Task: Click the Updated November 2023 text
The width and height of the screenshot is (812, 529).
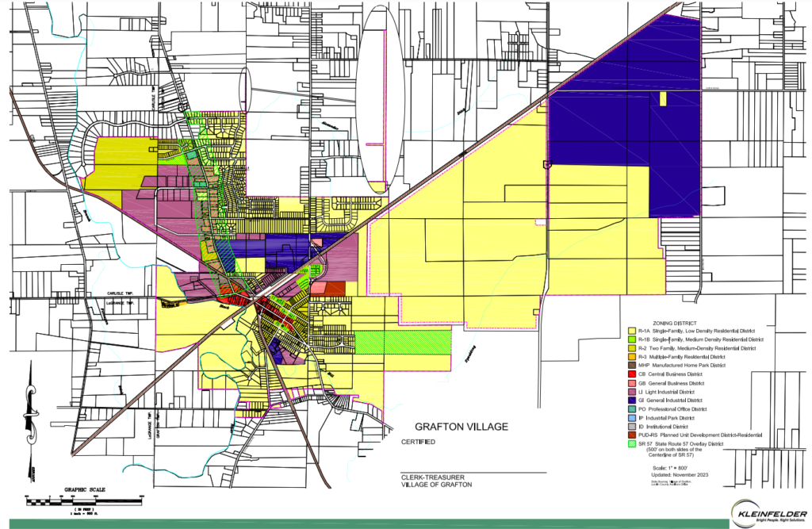Action: pyautogui.click(x=680, y=474)
